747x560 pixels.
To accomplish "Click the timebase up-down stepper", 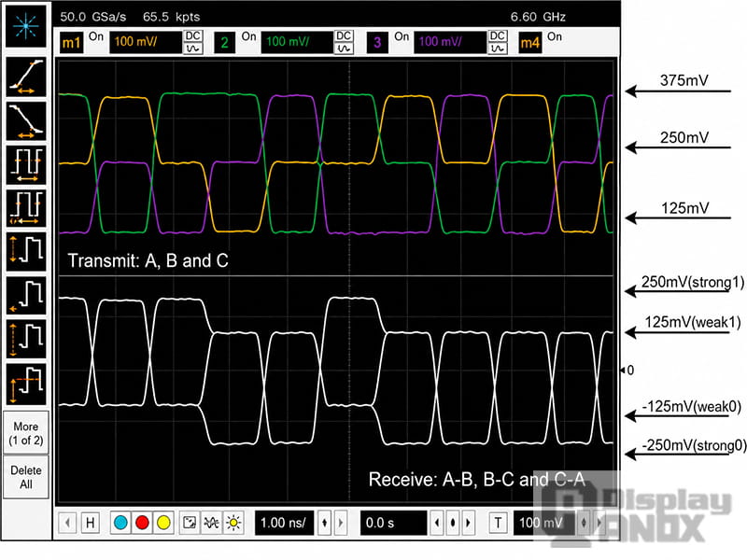I will (x=324, y=523).
